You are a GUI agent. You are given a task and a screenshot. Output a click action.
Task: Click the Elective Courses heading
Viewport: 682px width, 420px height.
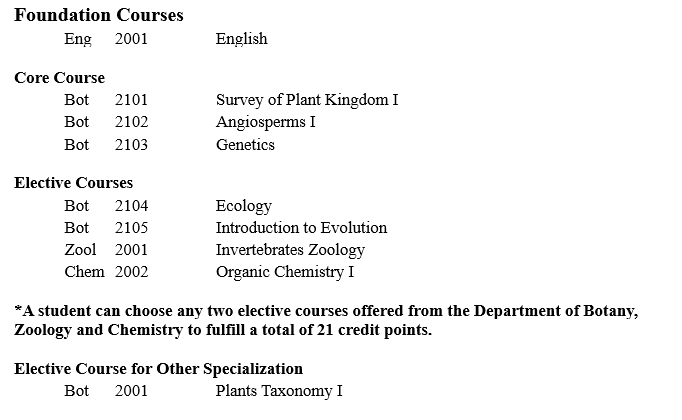coord(73,183)
